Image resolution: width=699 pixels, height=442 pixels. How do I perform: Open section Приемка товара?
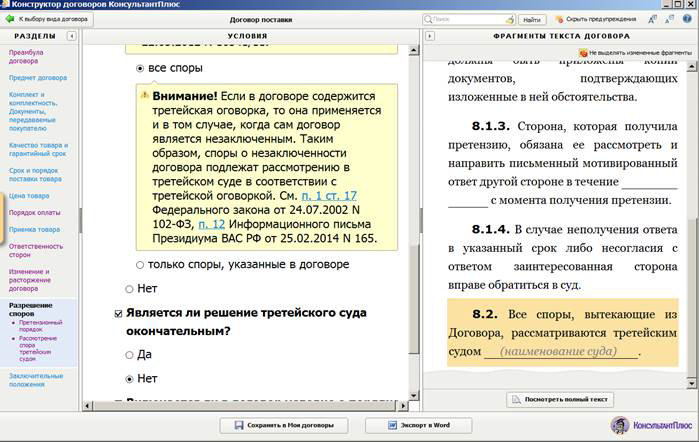tap(34, 230)
